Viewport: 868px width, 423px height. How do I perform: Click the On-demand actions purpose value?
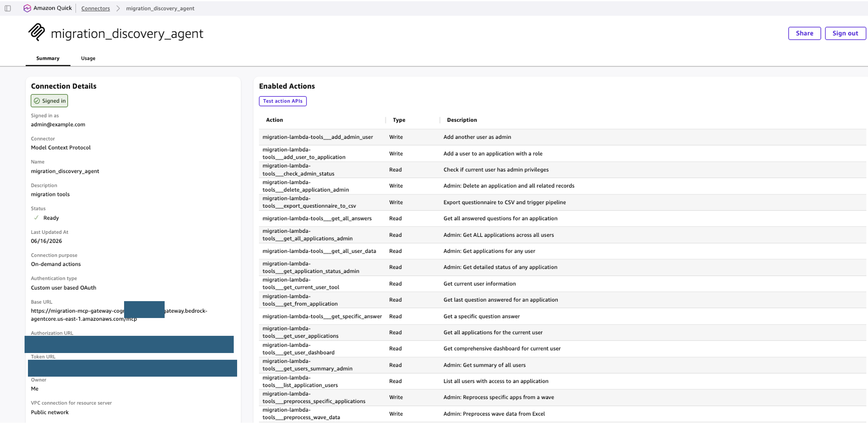click(56, 264)
